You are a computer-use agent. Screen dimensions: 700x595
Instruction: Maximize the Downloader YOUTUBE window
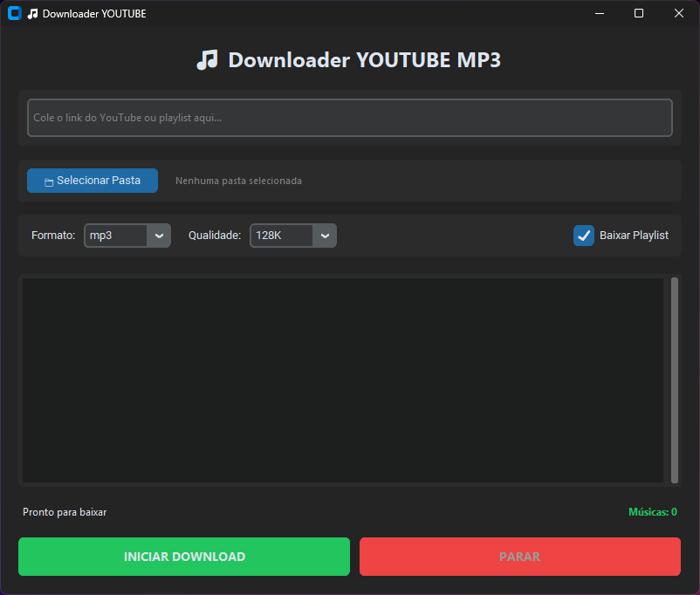click(x=639, y=13)
